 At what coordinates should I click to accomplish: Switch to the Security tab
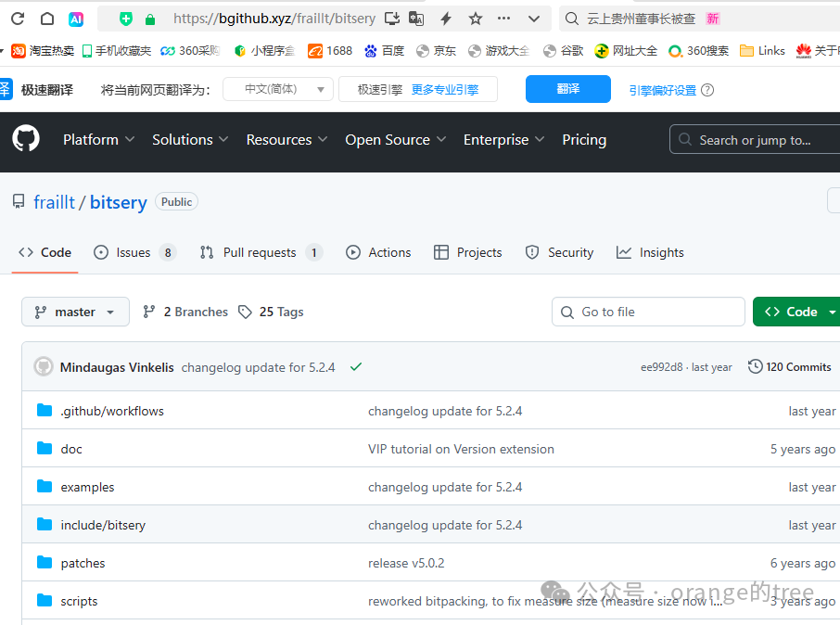pyautogui.click(x=560, y=252)
